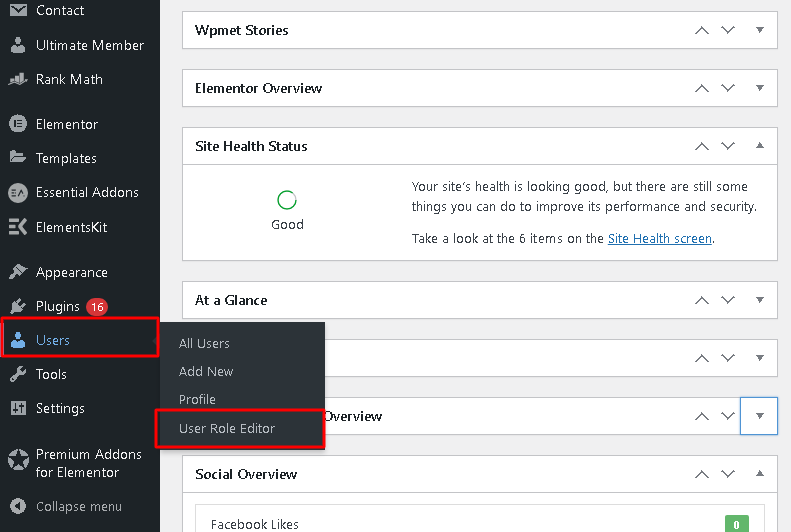Toggle the Site Health Status panel
The width and height of the screenshot is (791, 532).
click(759, 146)
